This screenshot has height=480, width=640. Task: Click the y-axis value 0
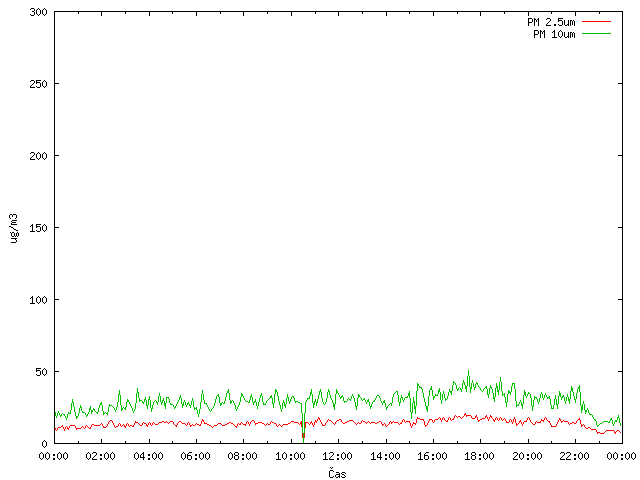point(44,444)
